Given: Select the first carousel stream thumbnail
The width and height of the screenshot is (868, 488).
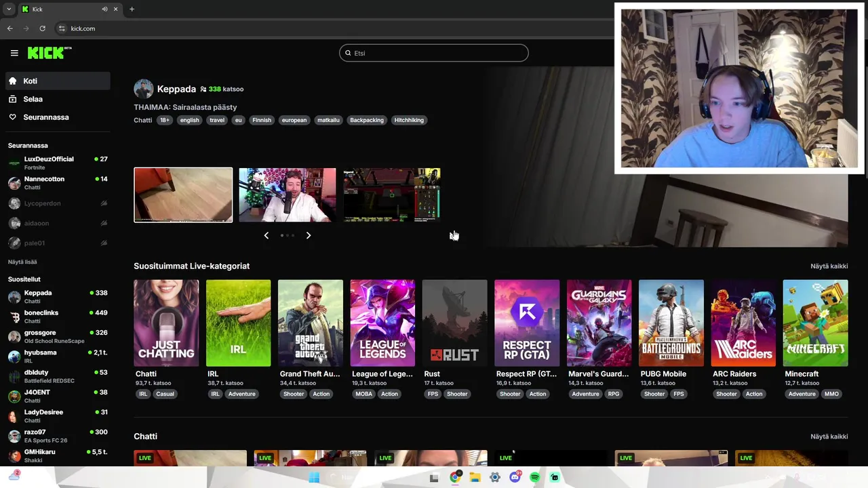Looking at the screenshot, I should 183,195.
